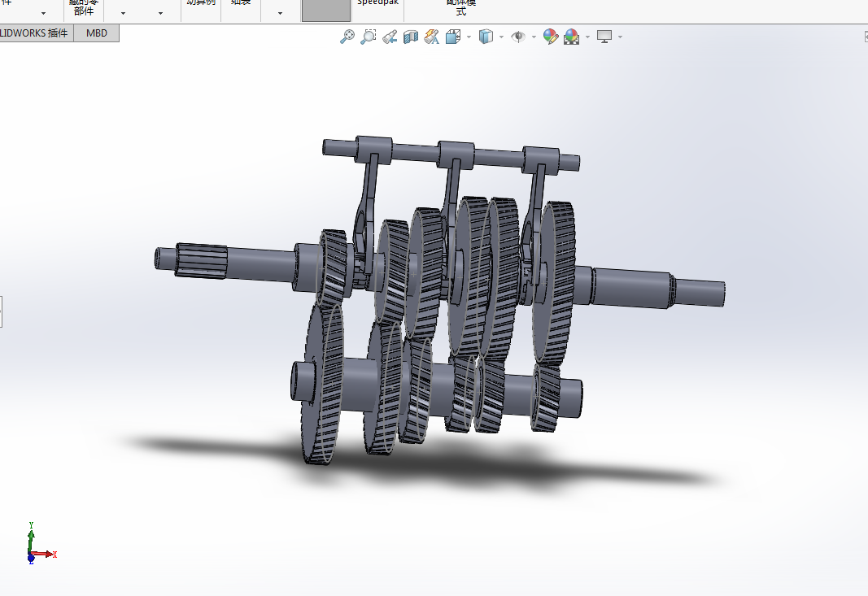Click the Display Style cube icon
The height and width of the screenshot is (596, 868).
[486, 37]
